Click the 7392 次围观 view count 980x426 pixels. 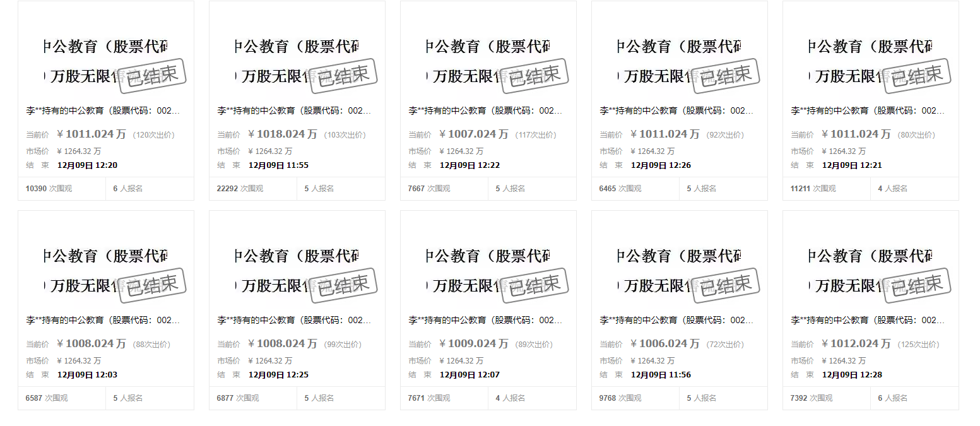812,398
